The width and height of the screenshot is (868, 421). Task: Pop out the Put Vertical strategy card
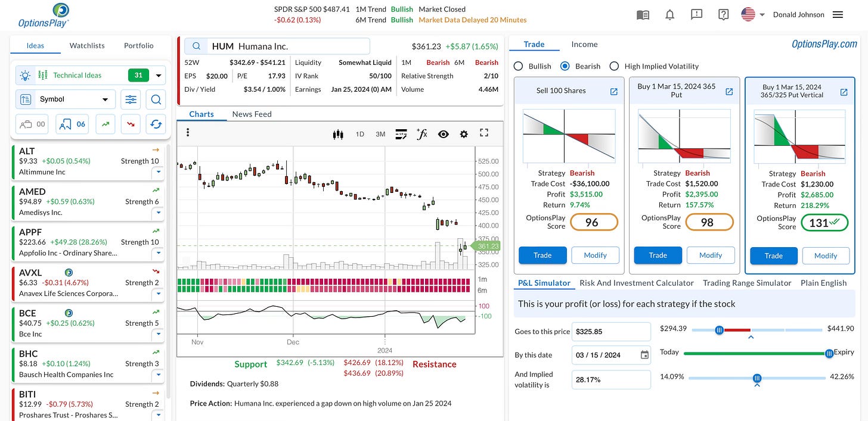click(x=844, y=92)
